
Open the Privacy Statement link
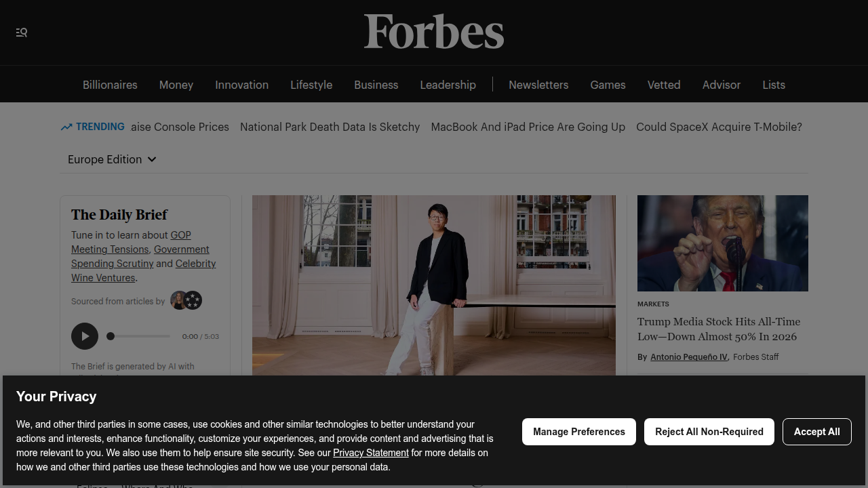tap(371, 453)
